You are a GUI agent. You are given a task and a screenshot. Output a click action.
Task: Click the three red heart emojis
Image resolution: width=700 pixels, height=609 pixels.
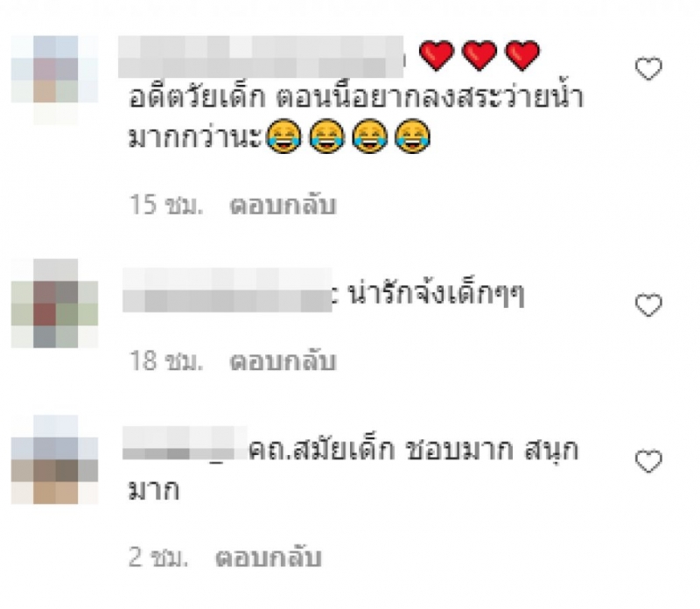click(479, 55)
